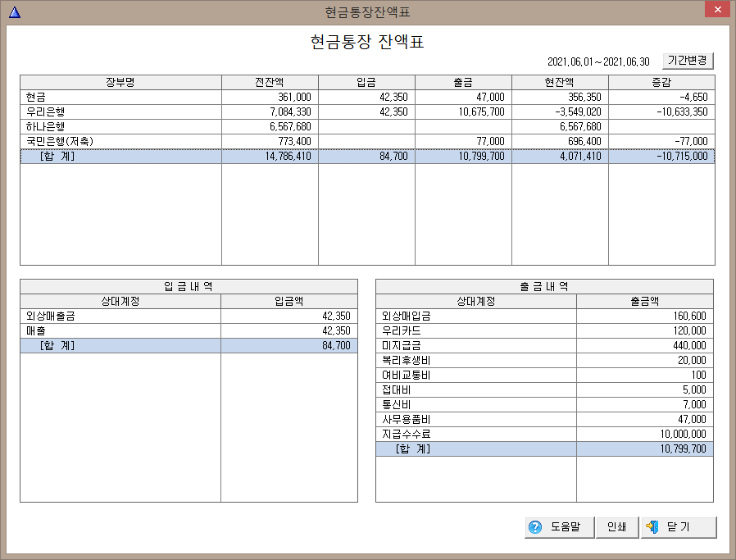Select the 우리카드 withdrawal row
Viewport: 736px width, 560px height.
pos(544,331)
